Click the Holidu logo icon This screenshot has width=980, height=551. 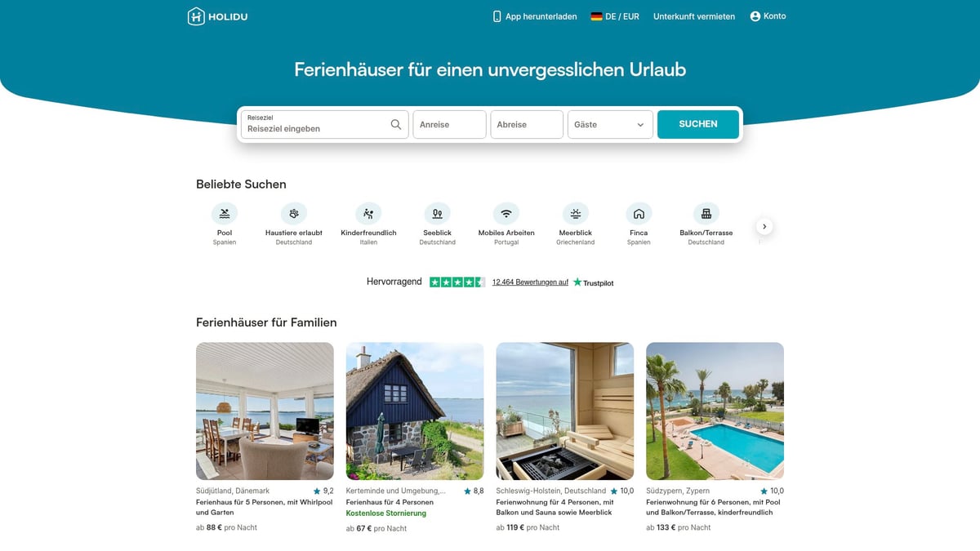[x=196, y=16]
